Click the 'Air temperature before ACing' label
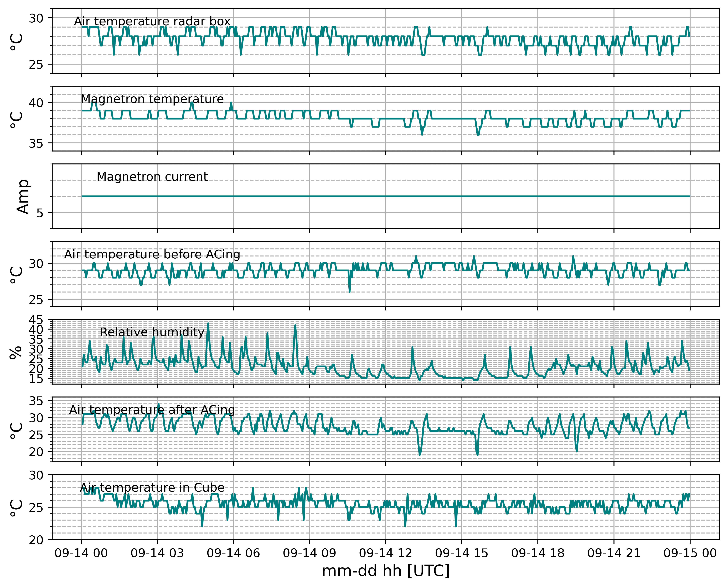Image resolution: width=728 pixels, height=588 pixels. point(152,254)
